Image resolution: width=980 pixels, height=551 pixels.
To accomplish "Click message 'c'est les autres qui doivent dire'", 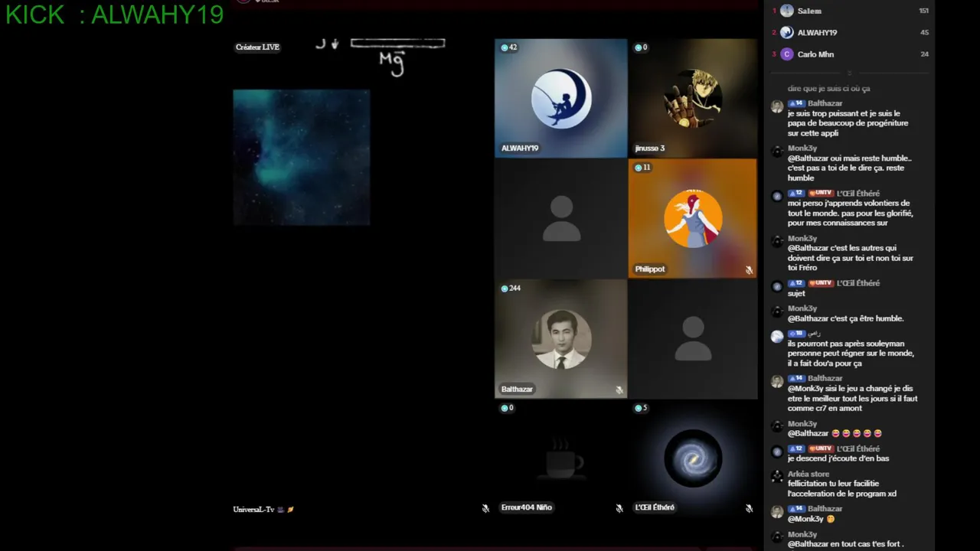I will (851, 258).
